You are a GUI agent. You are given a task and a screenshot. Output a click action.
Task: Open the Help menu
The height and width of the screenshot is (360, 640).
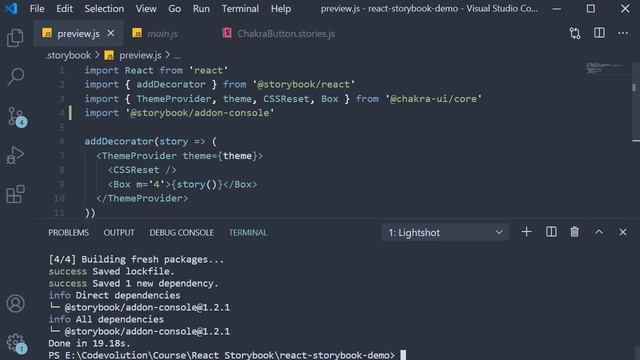click(x=281, y=9)
